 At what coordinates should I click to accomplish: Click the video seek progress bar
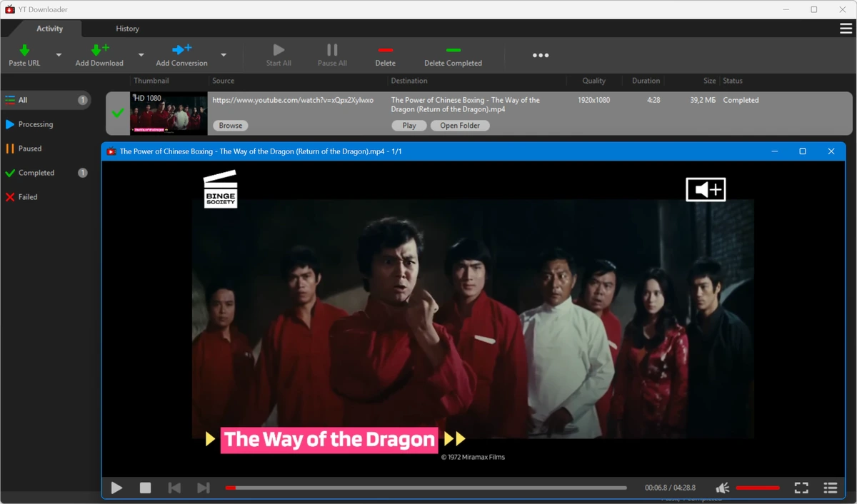click(x=426, y=488)
